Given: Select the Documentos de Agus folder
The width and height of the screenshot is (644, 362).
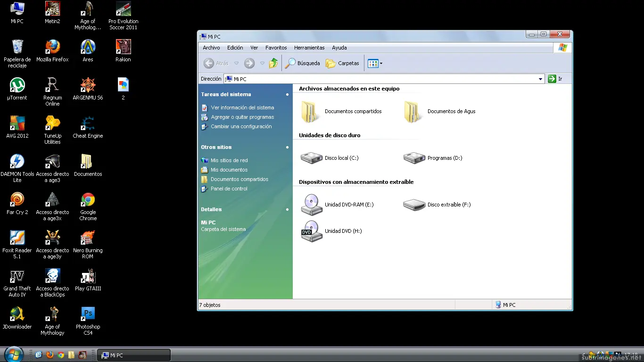Looking at the screenshot, I should point(439,112).
